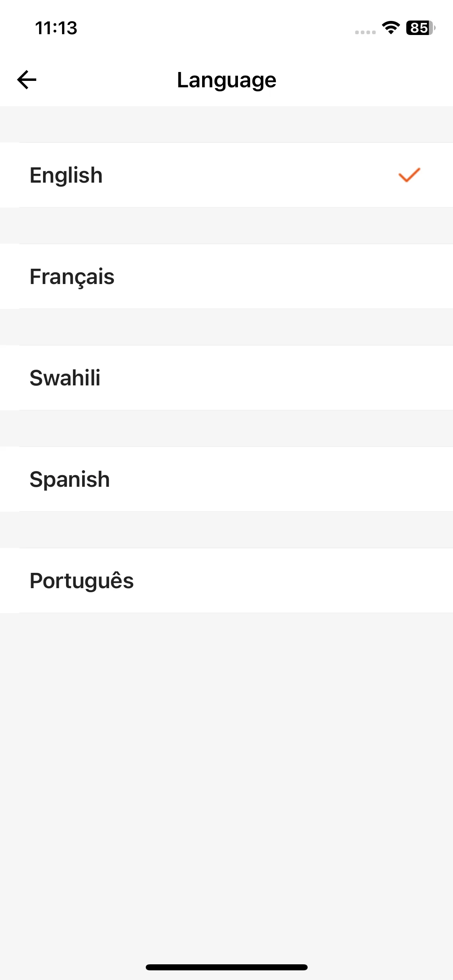The width and height of the screenshot is (453, 980).
Task: Tap the home indicator bar
Action: click(226, 967)
